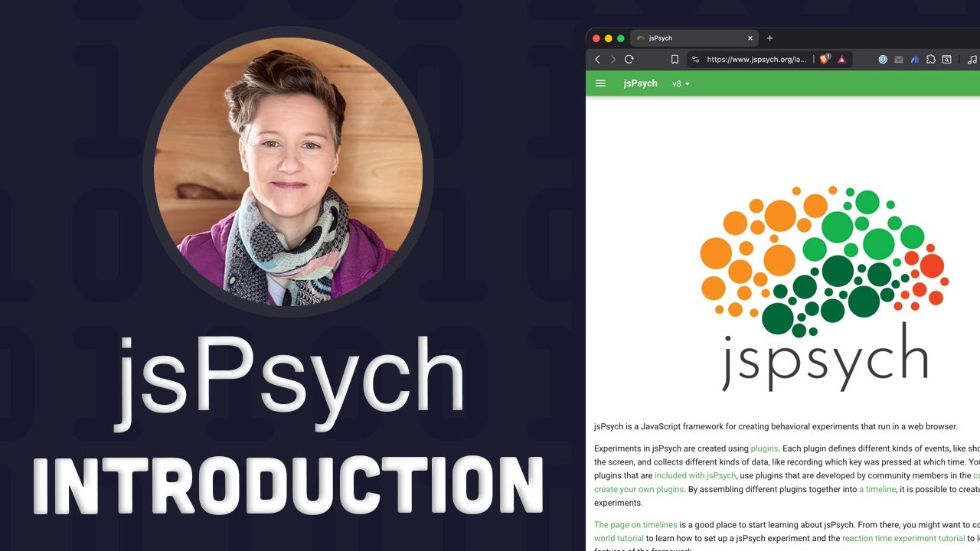Click the gray envelope extension icon
Screen dimensions: 980x551
click(x=899, y=60)
